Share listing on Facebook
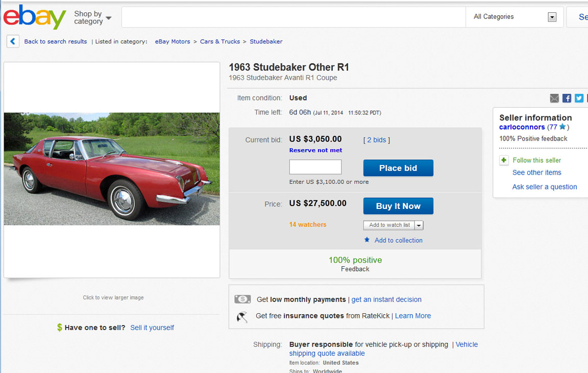 [567, 98]
